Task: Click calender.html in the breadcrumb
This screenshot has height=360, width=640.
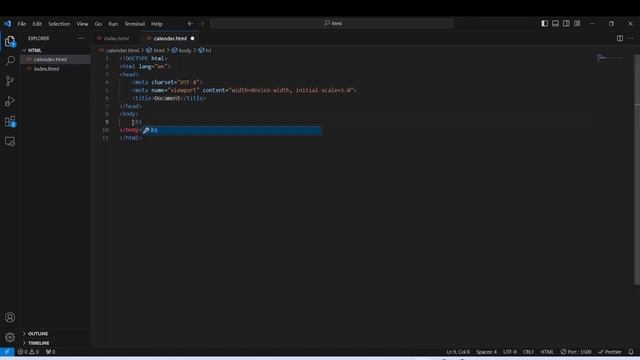Action: click(122, 50)
